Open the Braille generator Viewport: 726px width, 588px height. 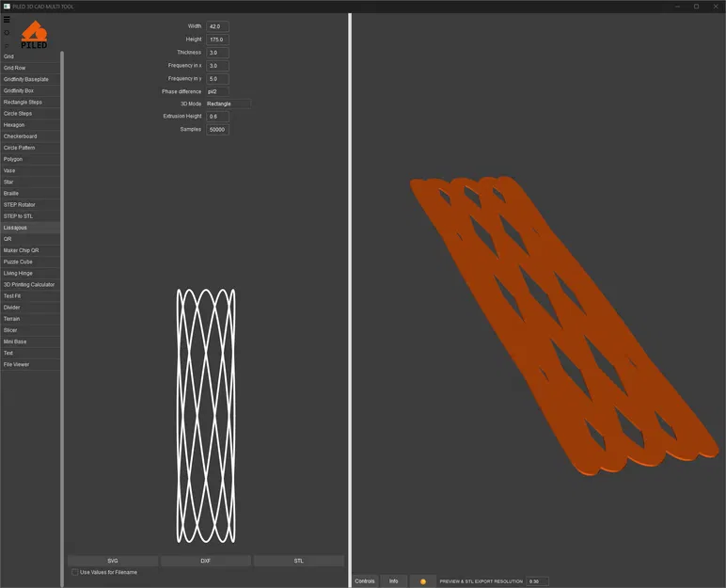point(30,193)
